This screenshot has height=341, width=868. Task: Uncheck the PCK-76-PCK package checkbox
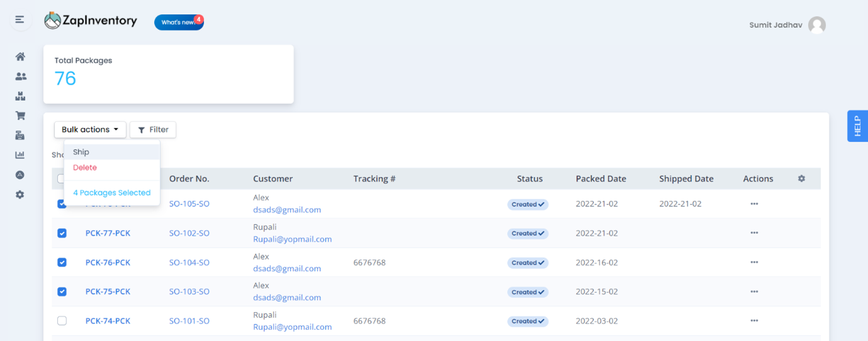[x=62, y=262]
